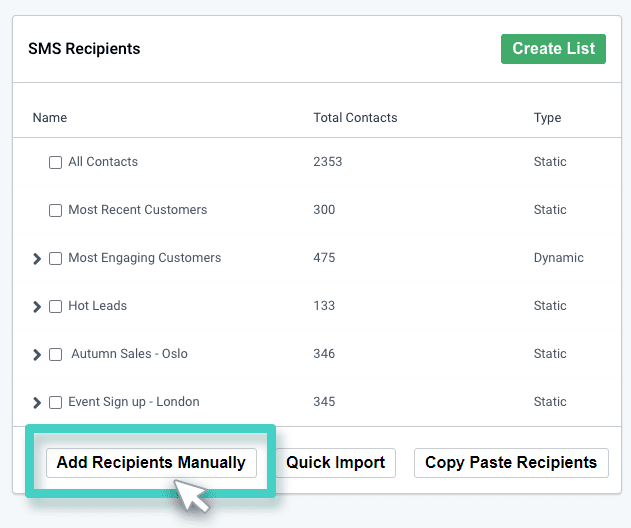Check the Most Recent Customers box
The height and width of the screenshot is (528, 631).
55,210
